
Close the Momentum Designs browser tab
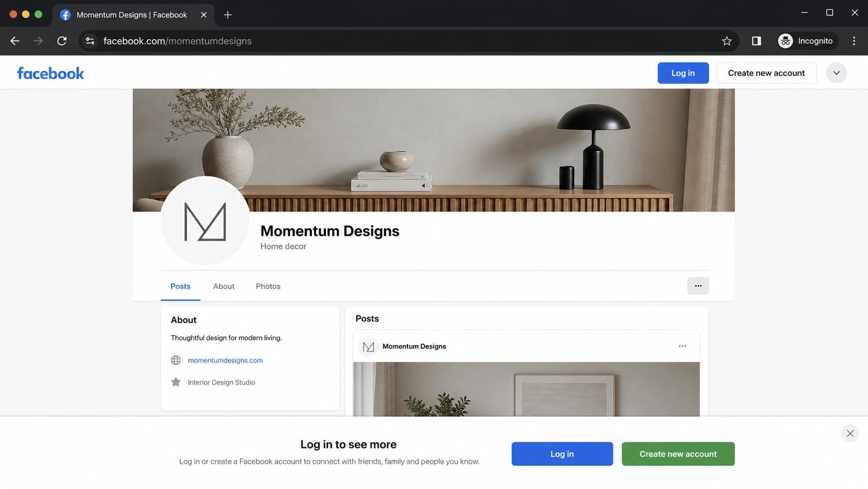(x=204, y=15)
